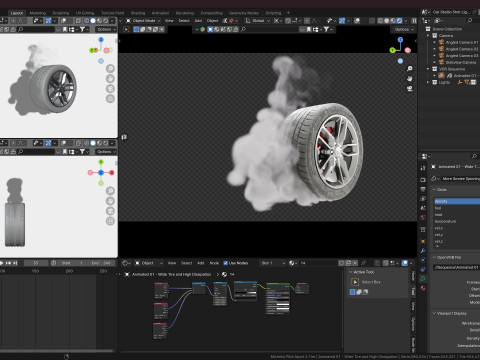This screenshot has width=480, height=360.
Task: Click zoom icon in top-left viewport
Action: coord(110,69)
